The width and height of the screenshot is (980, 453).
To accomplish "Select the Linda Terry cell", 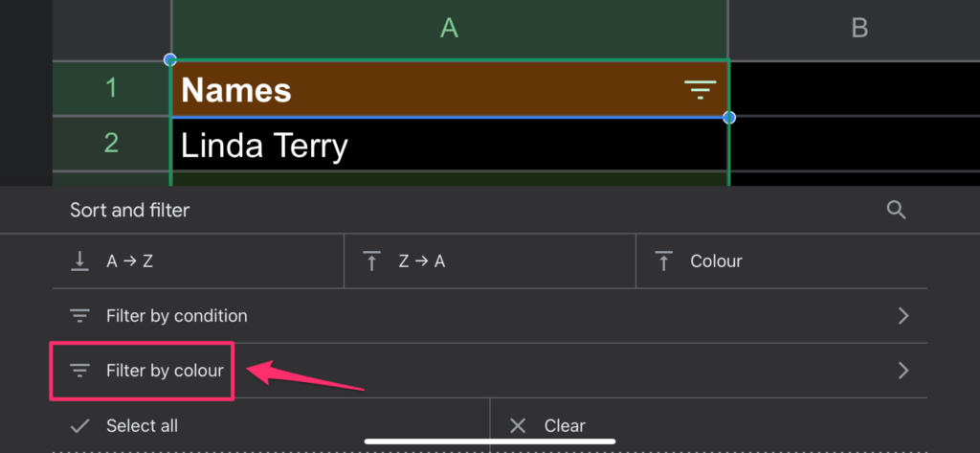I will tap(450, 145).
